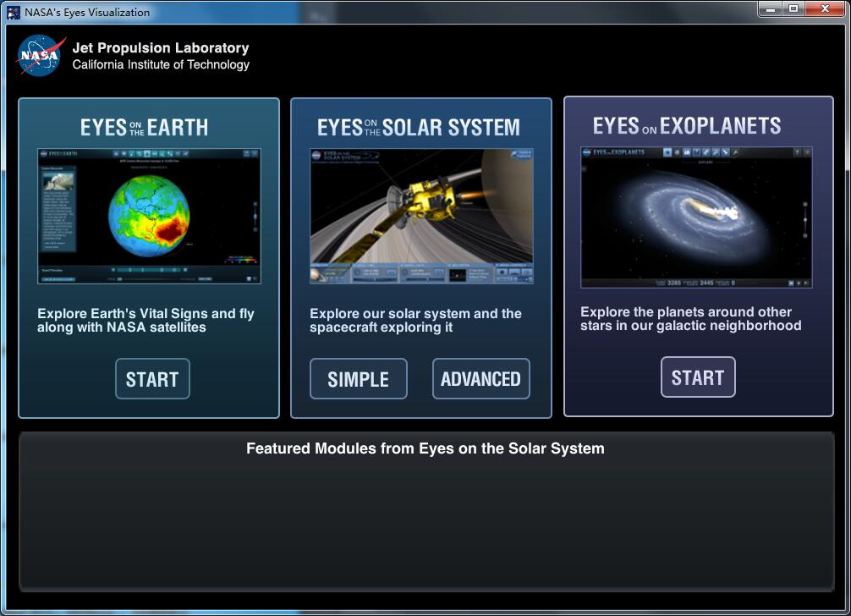Launch Solar System in Advanced mode
The image size is (851, 616).
point(480,379)
